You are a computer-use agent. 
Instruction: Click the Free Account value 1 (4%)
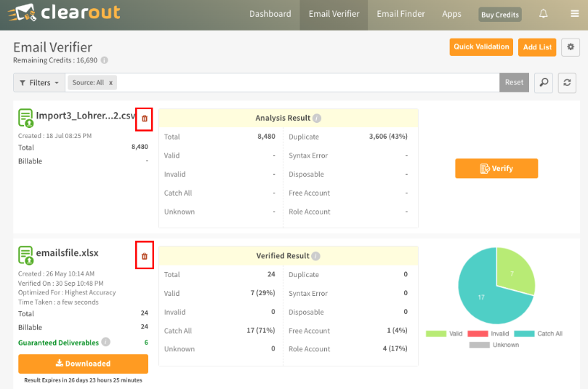point(397,331)
